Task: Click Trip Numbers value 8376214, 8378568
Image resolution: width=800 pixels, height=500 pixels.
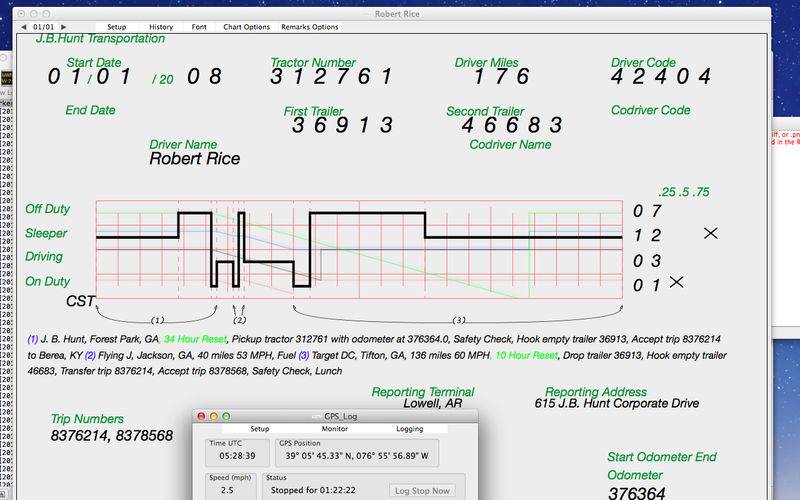Action: pyautogui.click(x=112, y=436)
